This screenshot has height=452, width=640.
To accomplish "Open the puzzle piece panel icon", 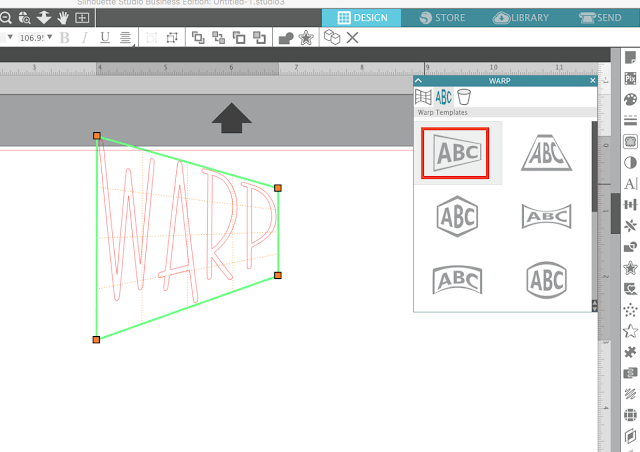I will [630, 352].
